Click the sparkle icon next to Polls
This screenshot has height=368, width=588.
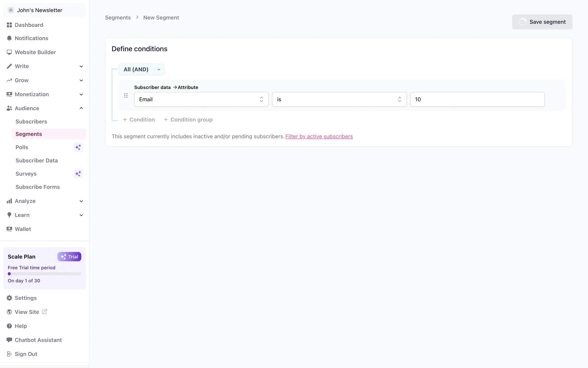(x=78, y=147)
